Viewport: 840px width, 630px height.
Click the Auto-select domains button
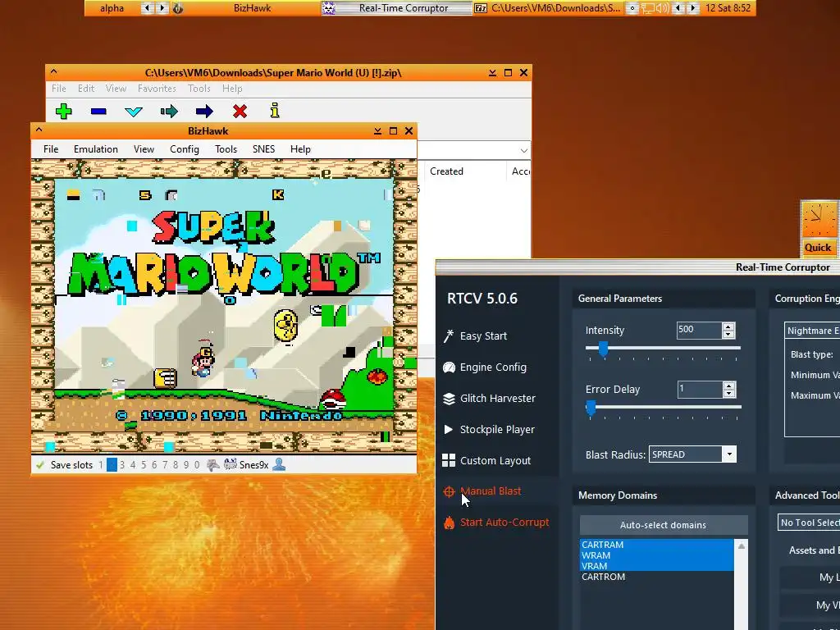click(663, 525)
